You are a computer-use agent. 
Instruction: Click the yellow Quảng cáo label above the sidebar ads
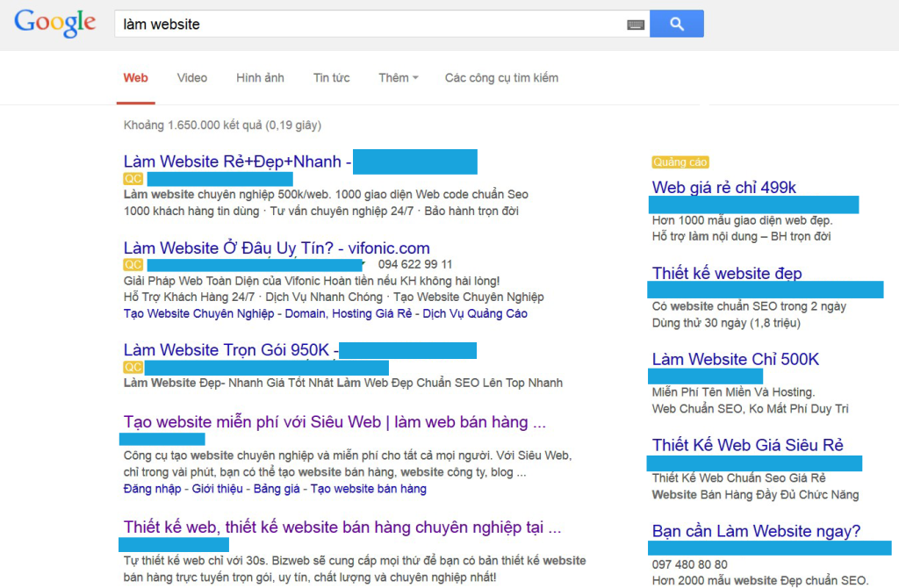point(680,161)
